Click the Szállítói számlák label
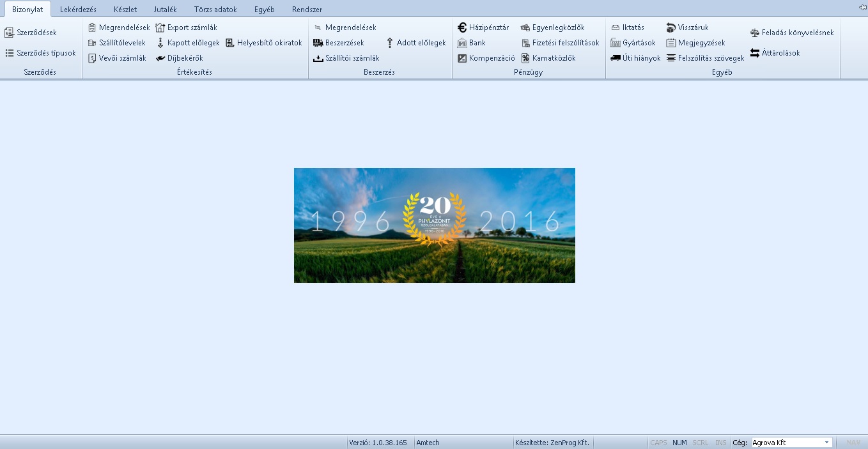The height and width of the screenshot is (449, 868). tap(352, 58)
